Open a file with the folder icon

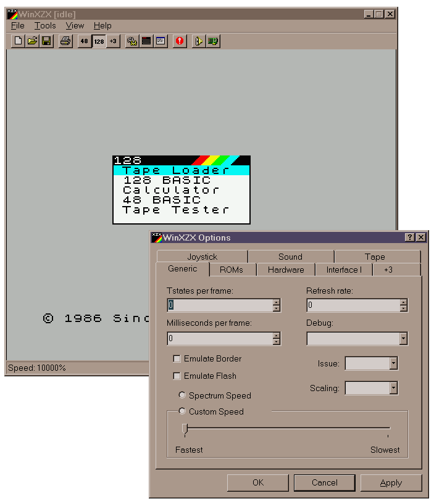click(32, 41)
